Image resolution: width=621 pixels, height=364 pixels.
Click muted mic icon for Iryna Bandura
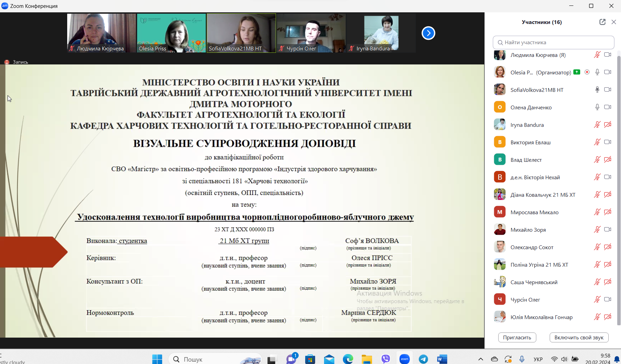click(597, 125)
